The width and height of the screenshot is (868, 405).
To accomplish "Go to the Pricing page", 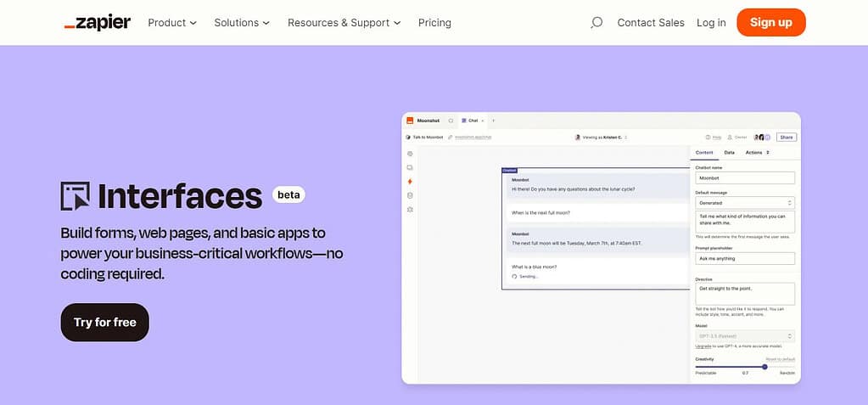I will coord(434,23).
